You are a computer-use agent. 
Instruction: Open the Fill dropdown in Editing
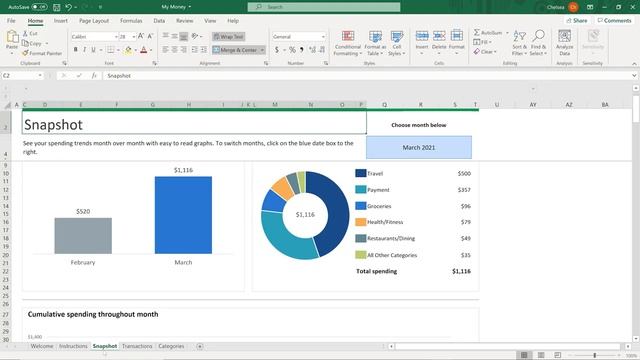click(x=483, y=42)
